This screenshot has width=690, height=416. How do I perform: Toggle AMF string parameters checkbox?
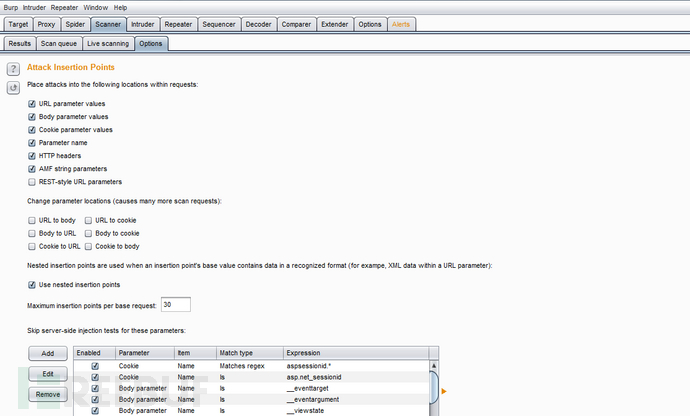point(32,169)
